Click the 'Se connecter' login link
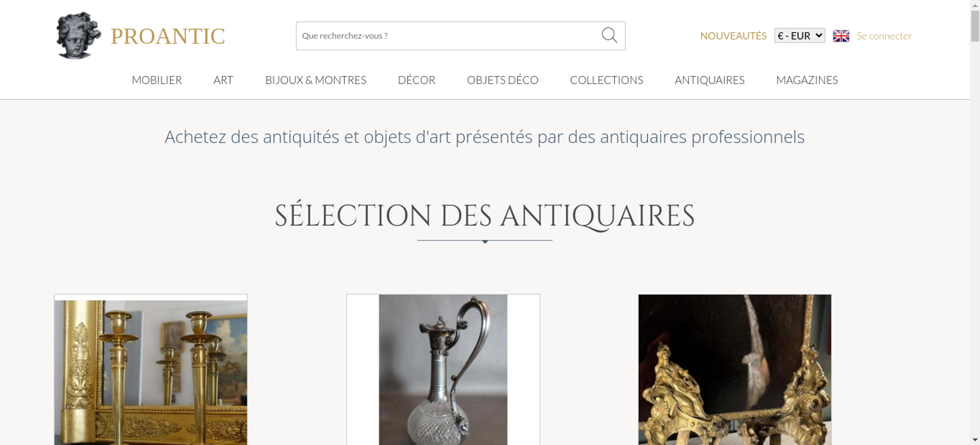 point(884,36)
